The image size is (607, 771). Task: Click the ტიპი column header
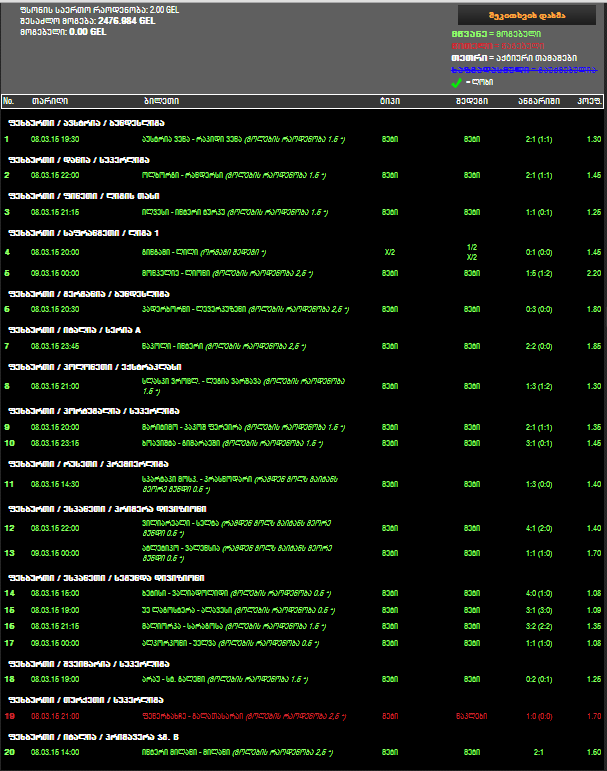pos(389,101)
